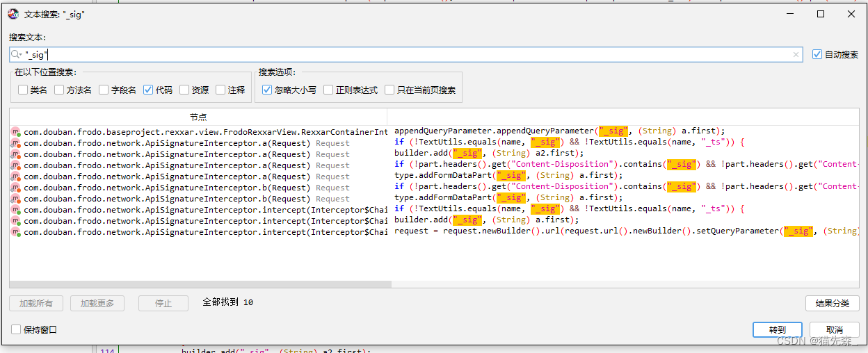Click the 节点 column header
The height and width of the screenshot is (353, 868).
(x=198, y=117)
